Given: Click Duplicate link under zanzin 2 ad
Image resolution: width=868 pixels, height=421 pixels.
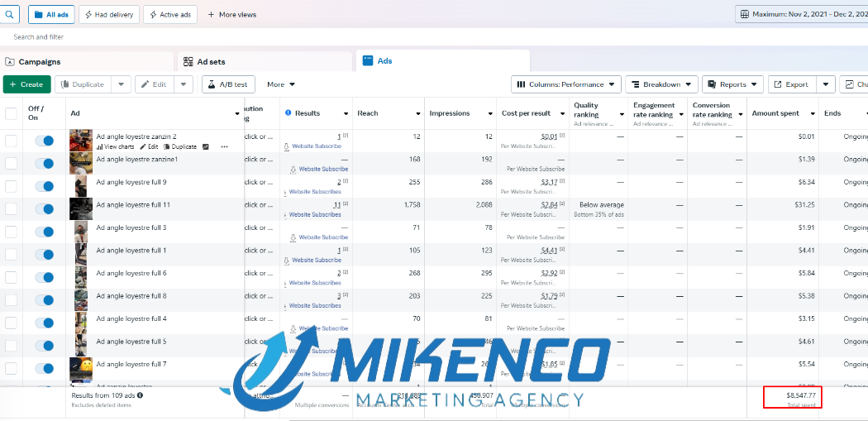Looking at the screenshot, I should tap(180, 146).
